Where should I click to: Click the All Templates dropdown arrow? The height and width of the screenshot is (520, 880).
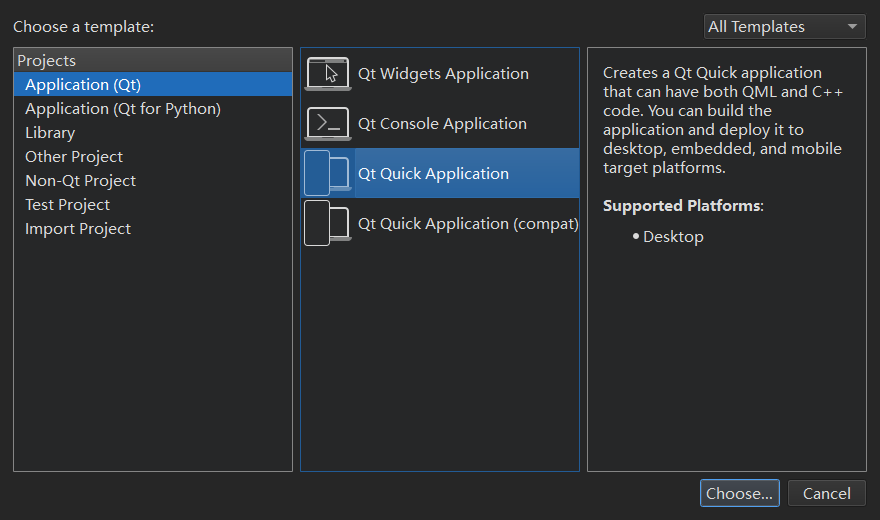click(x=852, y=27)
